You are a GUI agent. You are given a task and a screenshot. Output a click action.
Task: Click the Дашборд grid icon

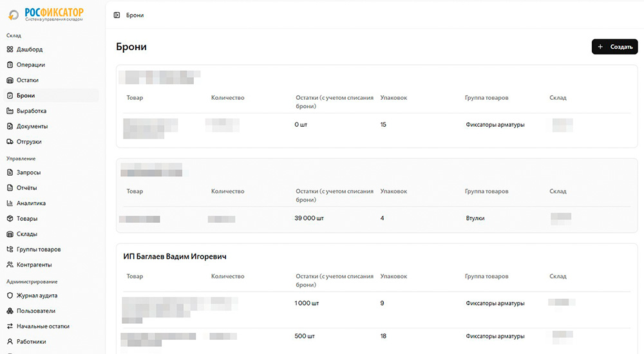[10, 50]
